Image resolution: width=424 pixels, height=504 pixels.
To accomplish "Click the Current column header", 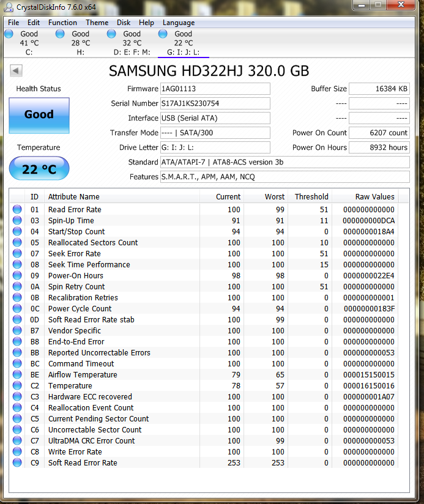I will 222,197.
